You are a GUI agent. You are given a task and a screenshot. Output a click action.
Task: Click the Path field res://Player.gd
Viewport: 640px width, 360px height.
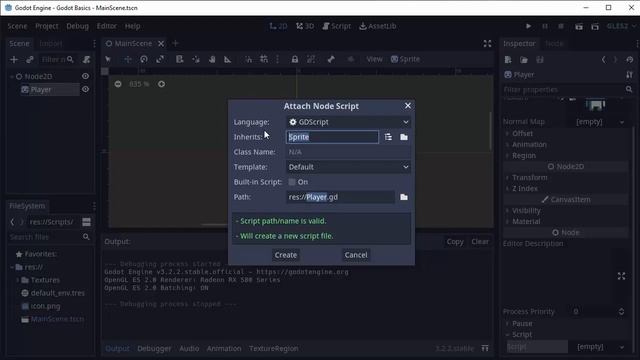(340, 197)
